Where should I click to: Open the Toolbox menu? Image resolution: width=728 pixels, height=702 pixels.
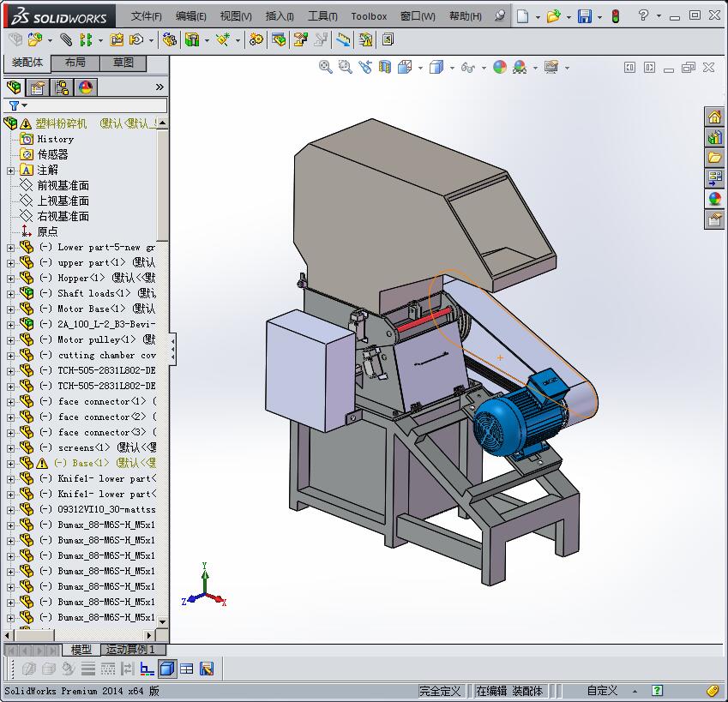click(x=369, y=16)
